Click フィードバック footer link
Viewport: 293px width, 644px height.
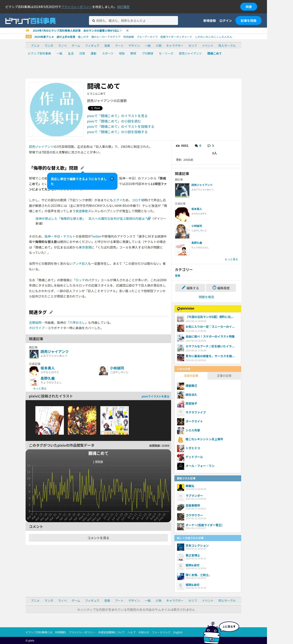[x=161, y=632]
